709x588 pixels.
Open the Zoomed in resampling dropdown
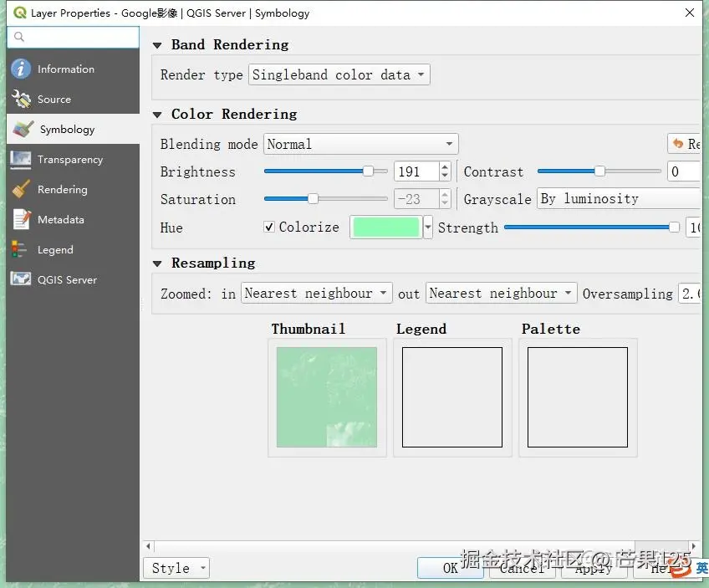pyautogui.click(x=317, y=293)
